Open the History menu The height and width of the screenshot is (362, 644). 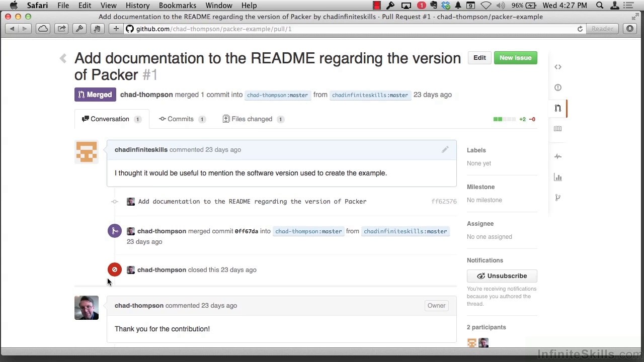pos(137,6)
